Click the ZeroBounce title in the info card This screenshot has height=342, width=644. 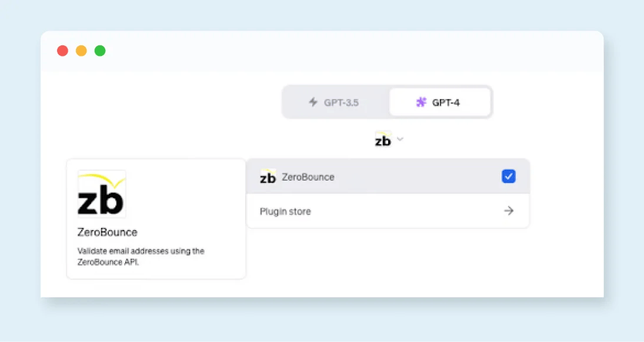(x=107, y=232)
